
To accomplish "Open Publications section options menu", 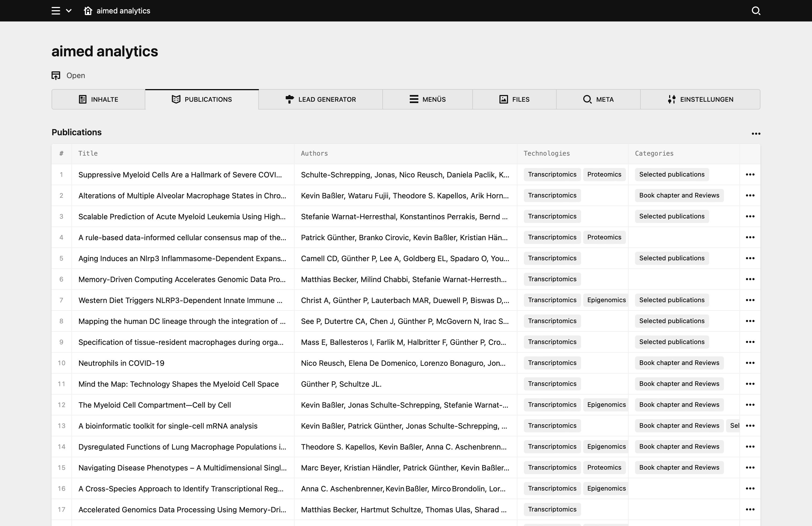I will coord(756,134).
